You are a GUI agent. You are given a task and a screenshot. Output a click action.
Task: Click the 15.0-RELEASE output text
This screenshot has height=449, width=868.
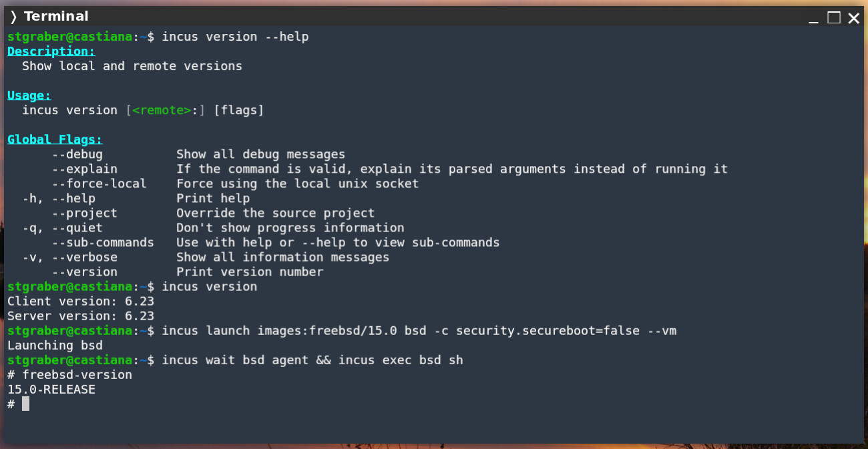pos(51,389)
